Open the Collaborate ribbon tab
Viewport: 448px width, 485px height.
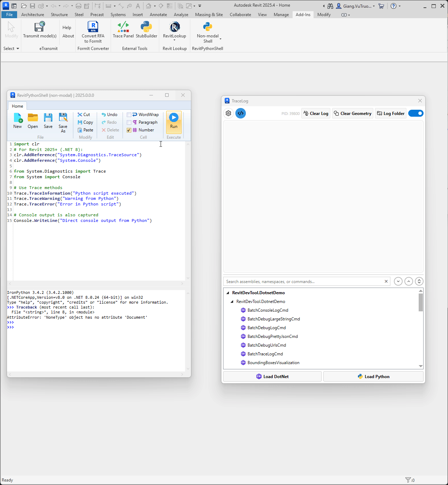240,15
